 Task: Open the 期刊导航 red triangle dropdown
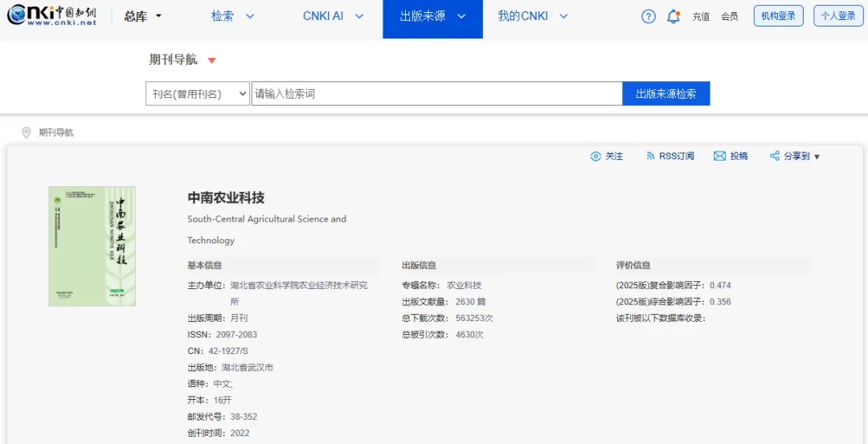(x=211, y=60)
